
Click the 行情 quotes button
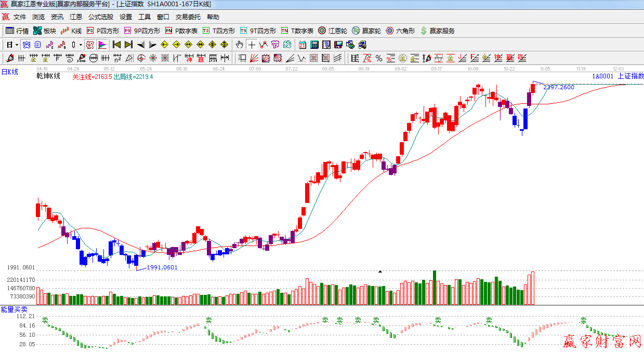tap(18, 31)
